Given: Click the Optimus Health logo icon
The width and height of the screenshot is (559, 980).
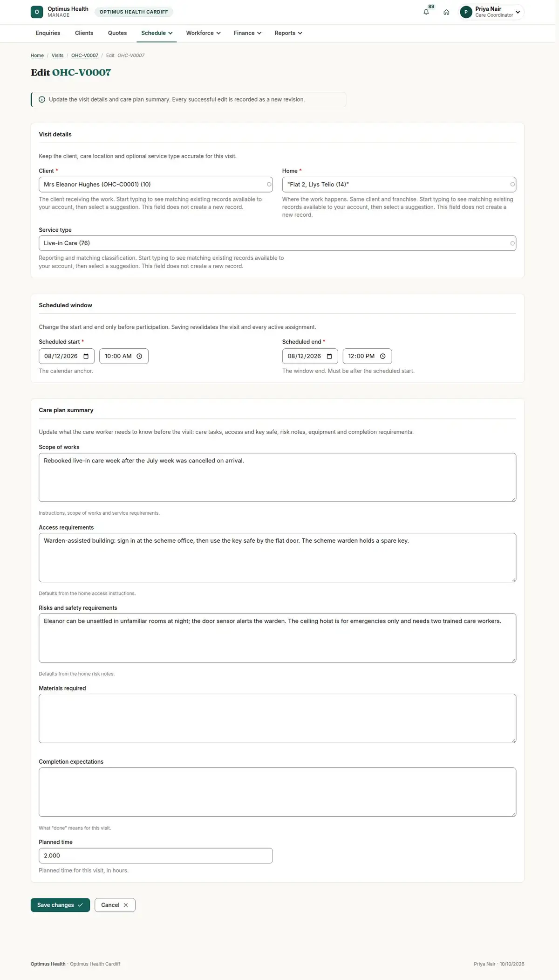Looking at the screenshot, I should coord(37,12).
